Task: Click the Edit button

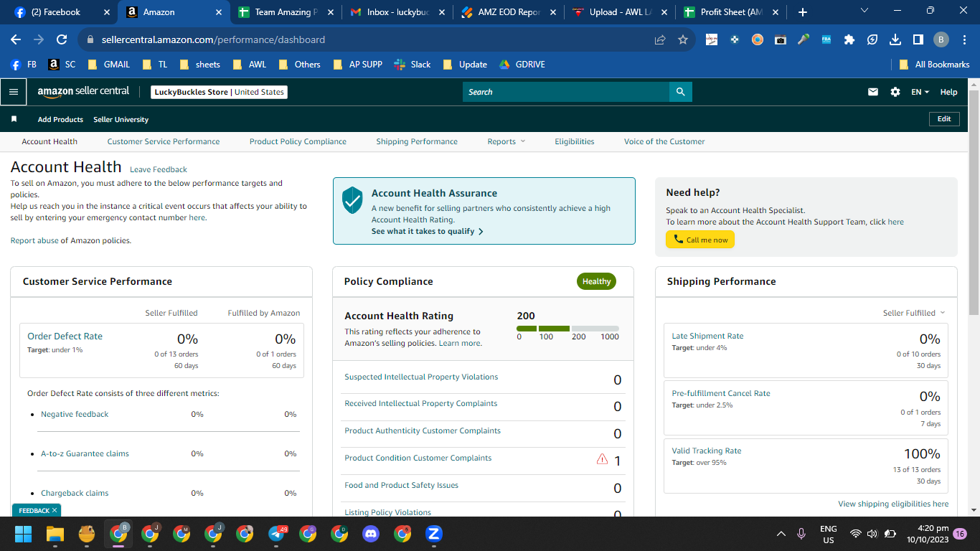Action: point(944,119)
